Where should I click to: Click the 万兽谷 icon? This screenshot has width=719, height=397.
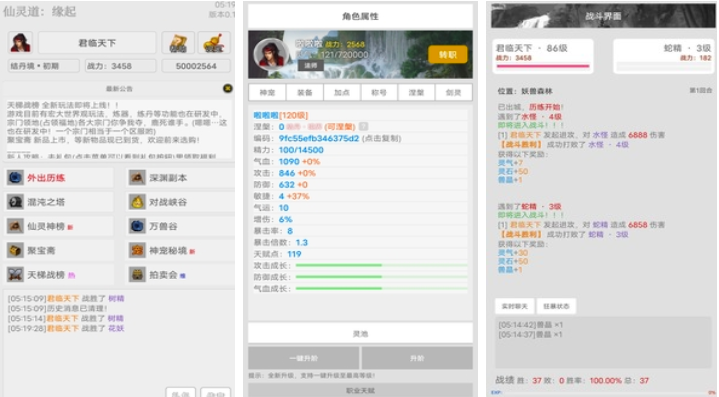[137, 226]
